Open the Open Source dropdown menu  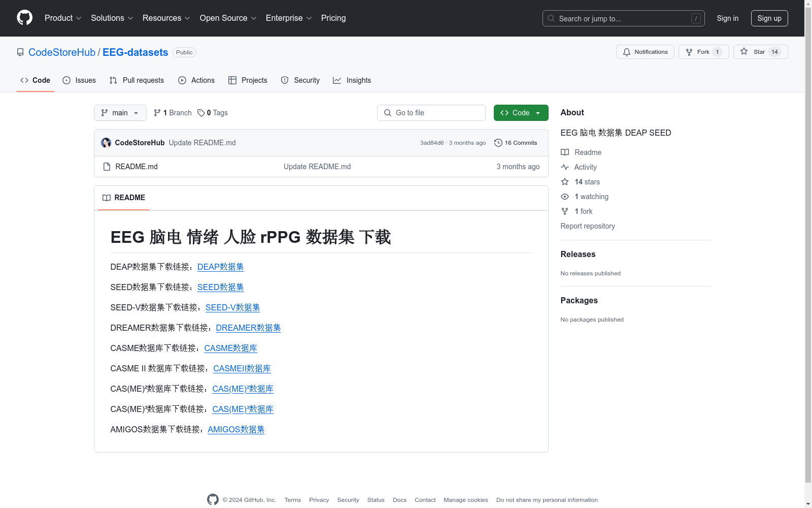click(x=228, y=18)
